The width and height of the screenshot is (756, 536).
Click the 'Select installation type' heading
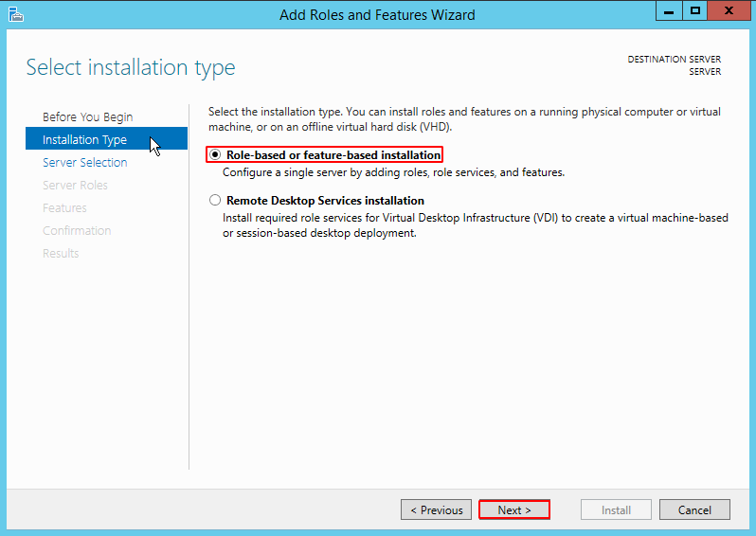coord(131,67)
